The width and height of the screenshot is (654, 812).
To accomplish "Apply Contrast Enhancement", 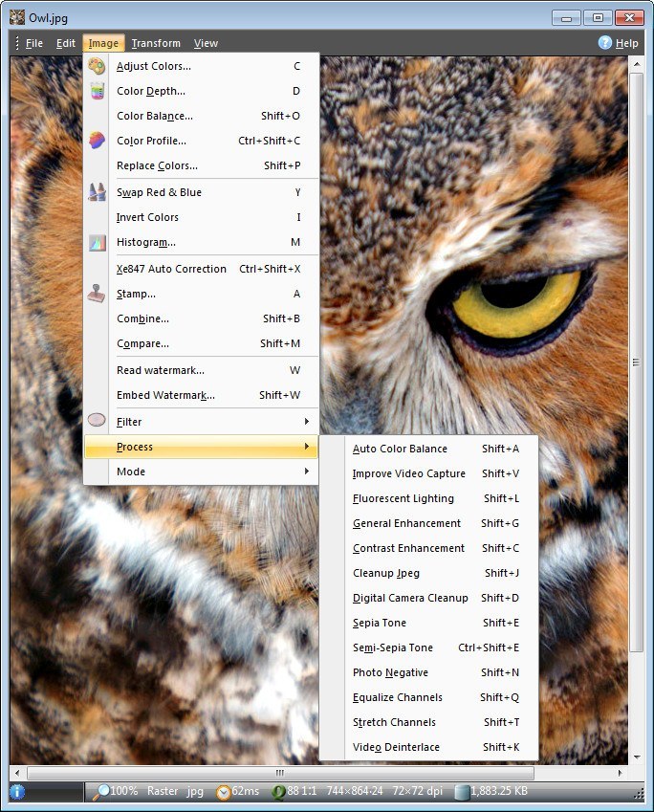I will pos(428,548).
